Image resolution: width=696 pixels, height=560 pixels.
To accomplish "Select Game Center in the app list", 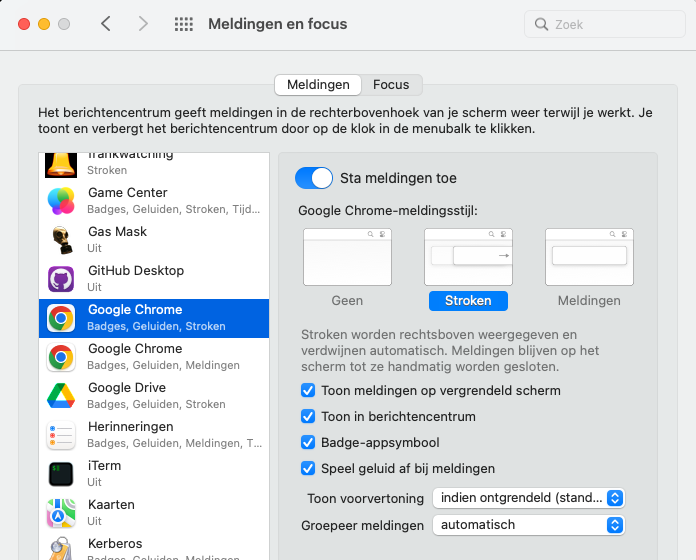I will click(x=154, y=201).
